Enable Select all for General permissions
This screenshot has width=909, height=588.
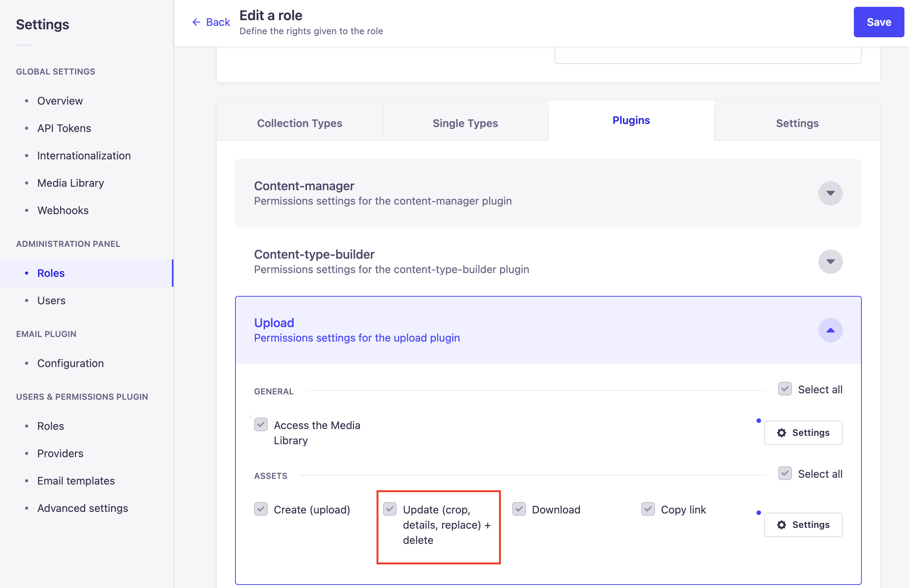tap(785, 389)
